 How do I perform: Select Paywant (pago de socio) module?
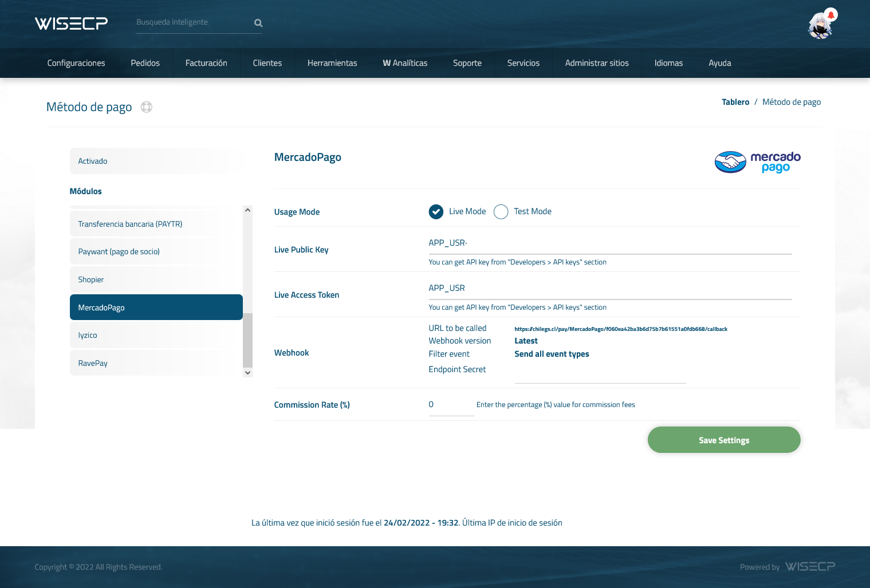pyautogui.click(x=156, y=251)
